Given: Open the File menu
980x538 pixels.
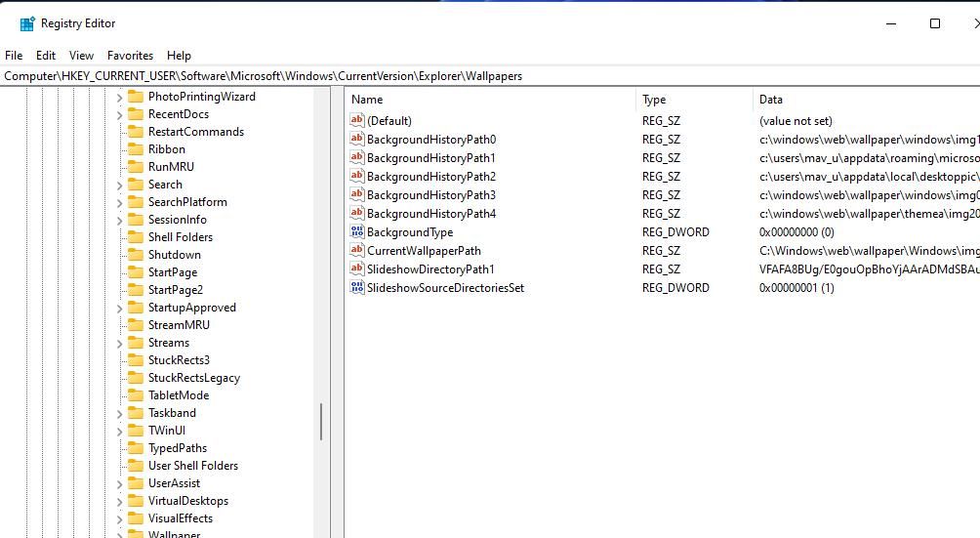Looking at the screenshot, I should (x=14, y=56).
